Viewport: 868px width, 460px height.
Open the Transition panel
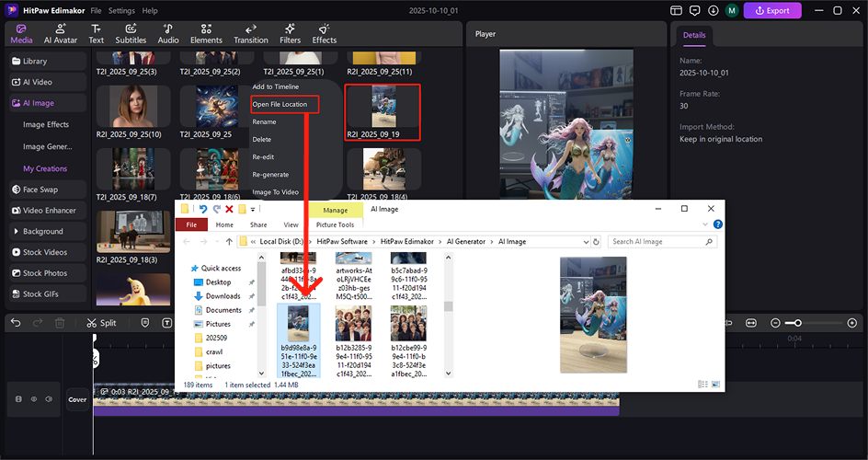(250, 34)
